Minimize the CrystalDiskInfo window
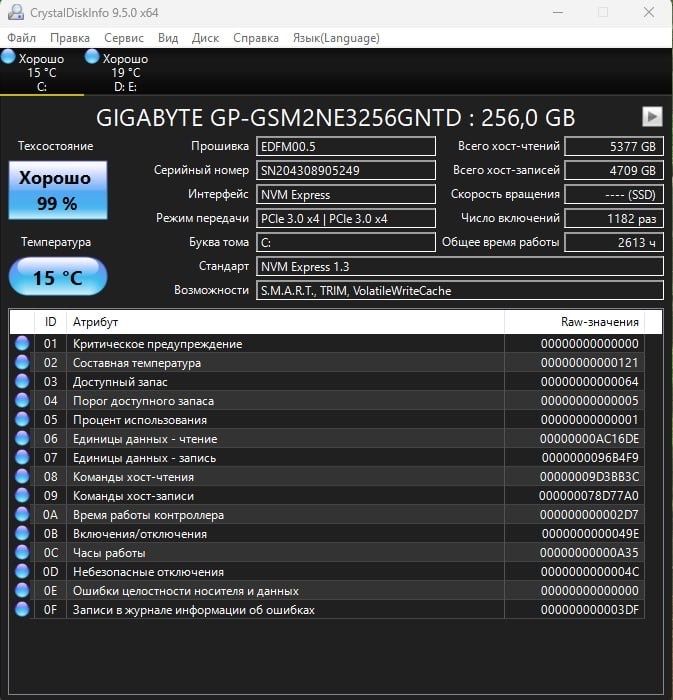The height and width of the screenshot is (700, 673). tap(558, 12)
